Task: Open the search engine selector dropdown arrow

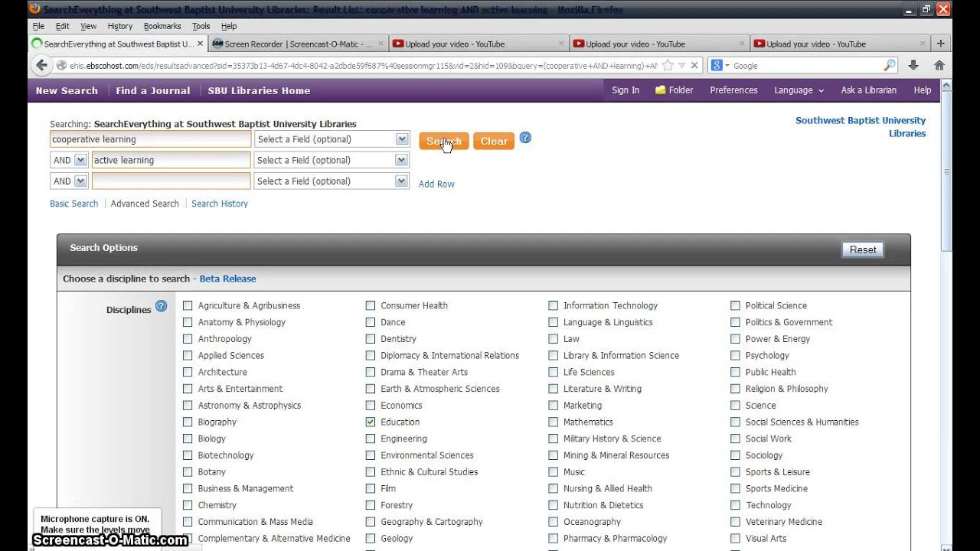Action: (727, 66)
